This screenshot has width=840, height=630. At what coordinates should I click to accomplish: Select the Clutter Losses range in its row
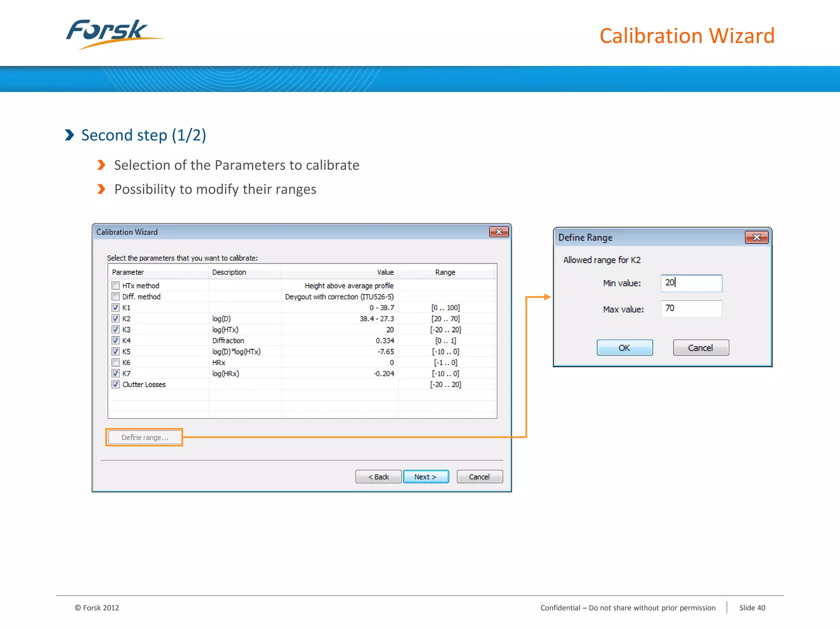[445, 385]
